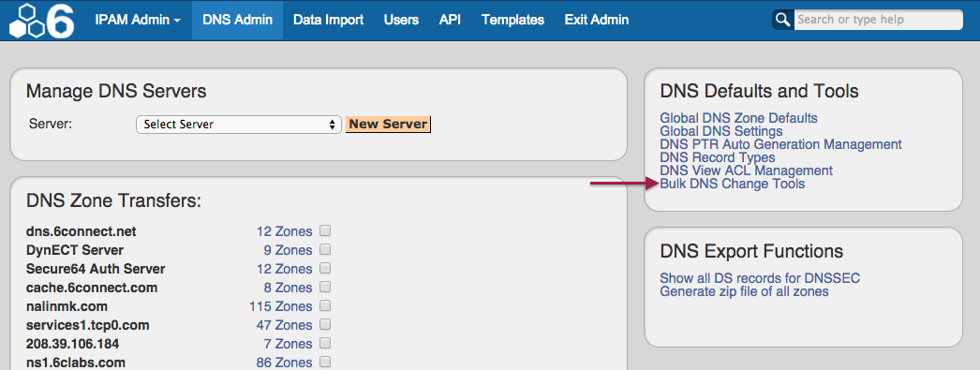980x370 pixels.
Task: Select Exit Admin in navigation bar
Action: (x=596, y=20)
